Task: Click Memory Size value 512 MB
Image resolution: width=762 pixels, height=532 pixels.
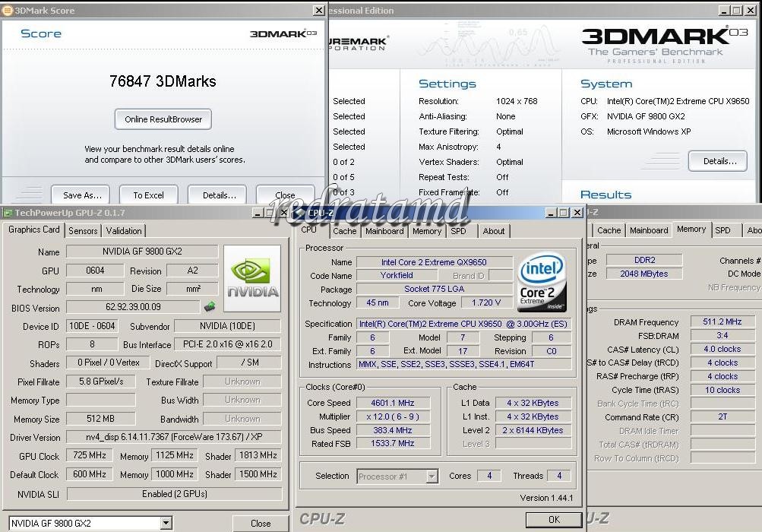Action: [100, 418]
